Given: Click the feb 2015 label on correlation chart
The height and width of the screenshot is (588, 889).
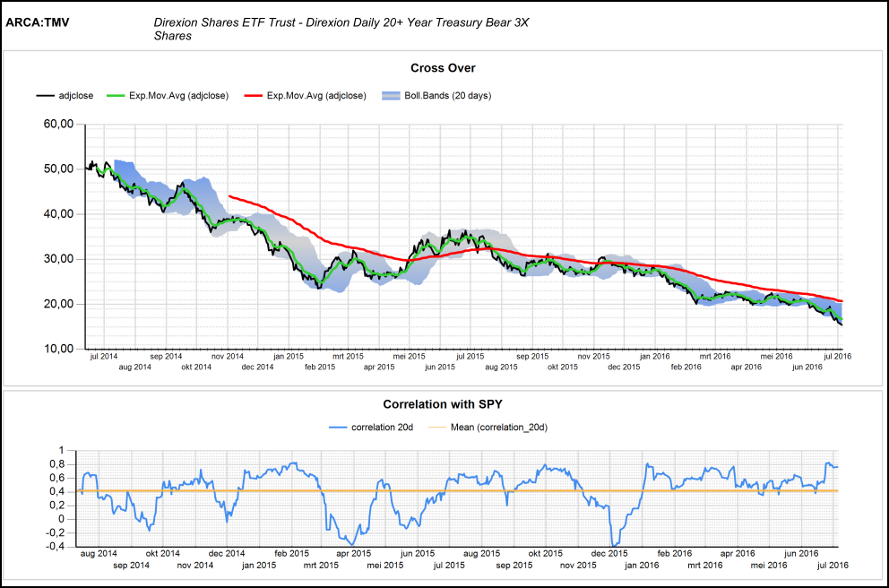Looking at the screenshot, I should click(290, 554).
